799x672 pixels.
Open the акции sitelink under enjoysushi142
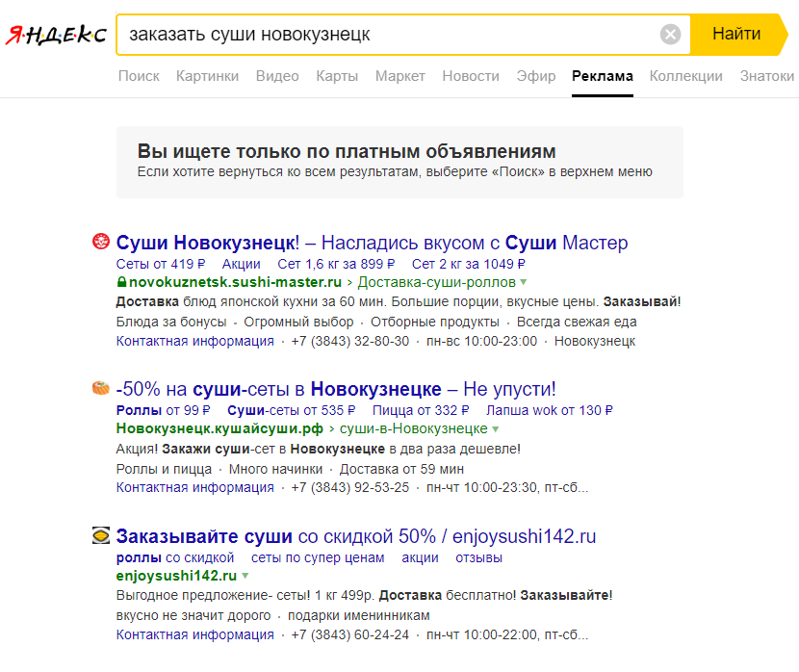pos(420,557)
